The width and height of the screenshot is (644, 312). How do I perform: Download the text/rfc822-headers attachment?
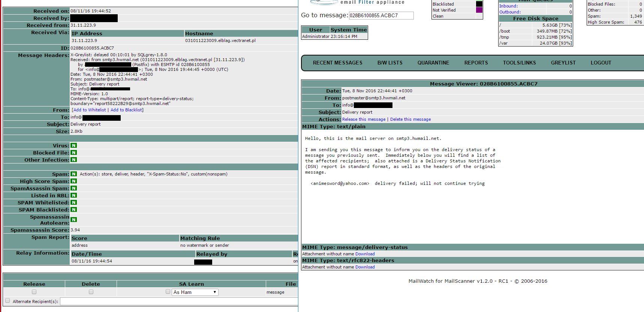pos(365,267)
